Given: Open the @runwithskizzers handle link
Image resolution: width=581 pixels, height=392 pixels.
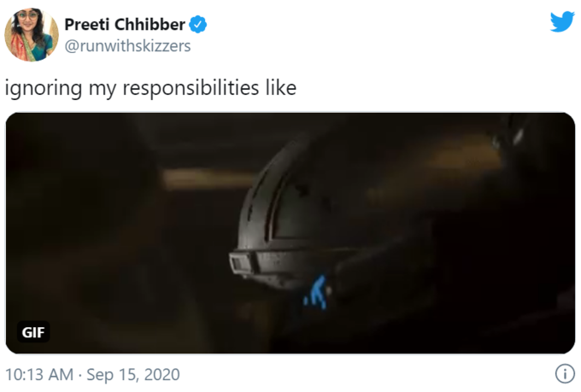Looking at the screenshot, I should pos(127,46).
